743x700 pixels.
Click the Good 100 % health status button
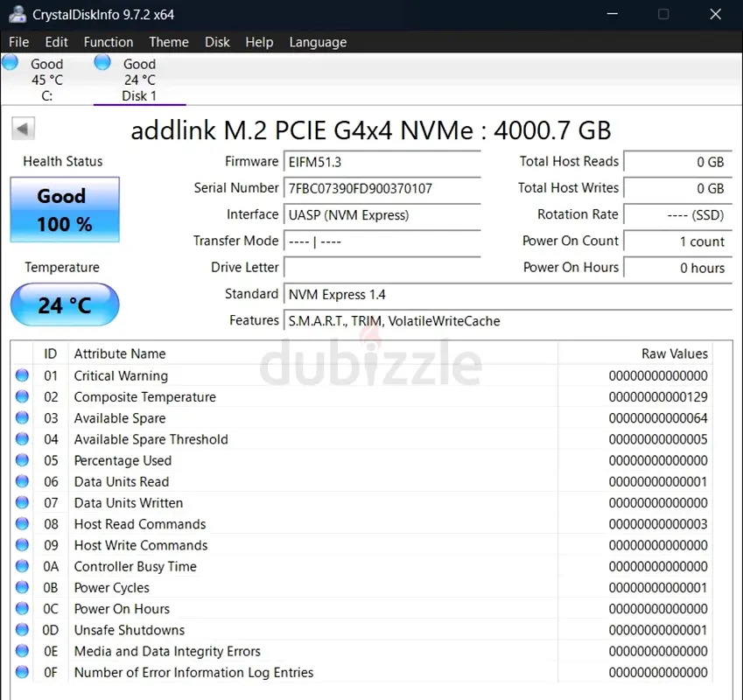pos(65,209)
